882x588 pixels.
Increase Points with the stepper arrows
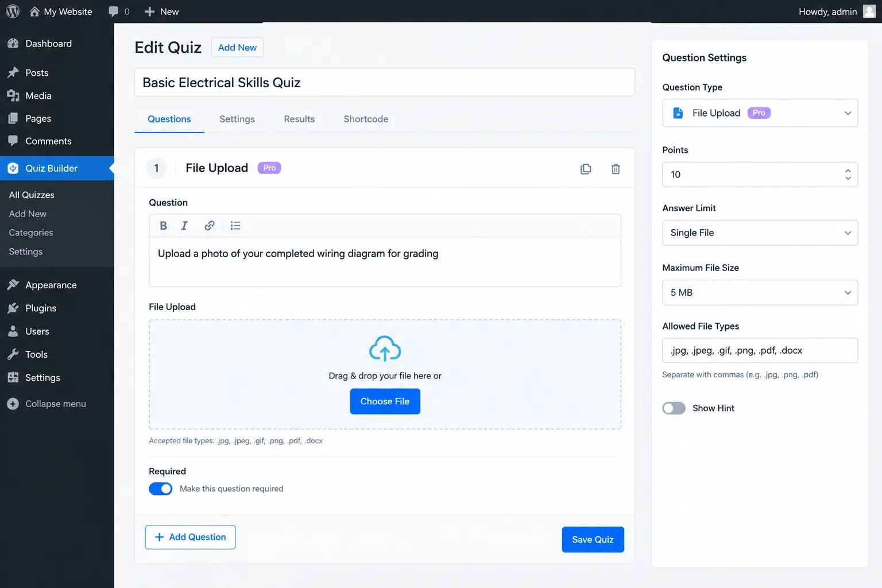coord(848,171)
